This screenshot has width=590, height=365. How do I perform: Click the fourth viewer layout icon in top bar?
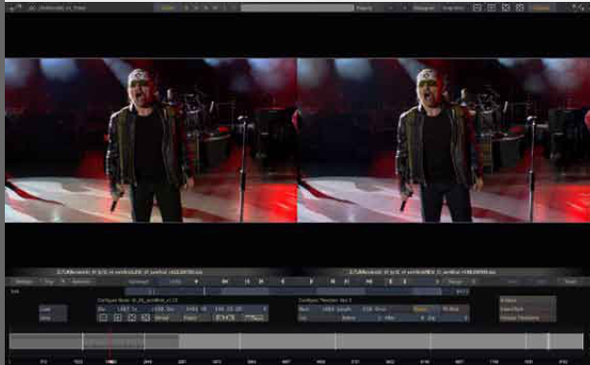pos(520,8)
